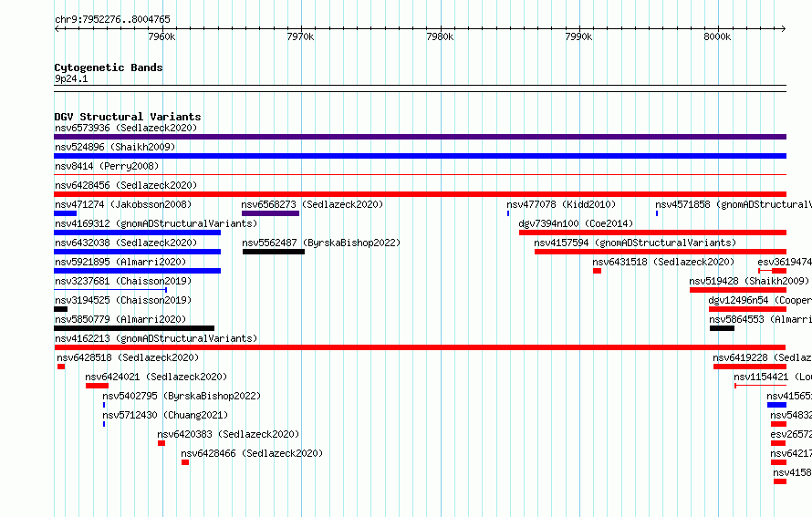Open nsv6428466 (Sedlazeck2020) variant label
The height and width of the screenshot is (517, 812).
(252, 453)
